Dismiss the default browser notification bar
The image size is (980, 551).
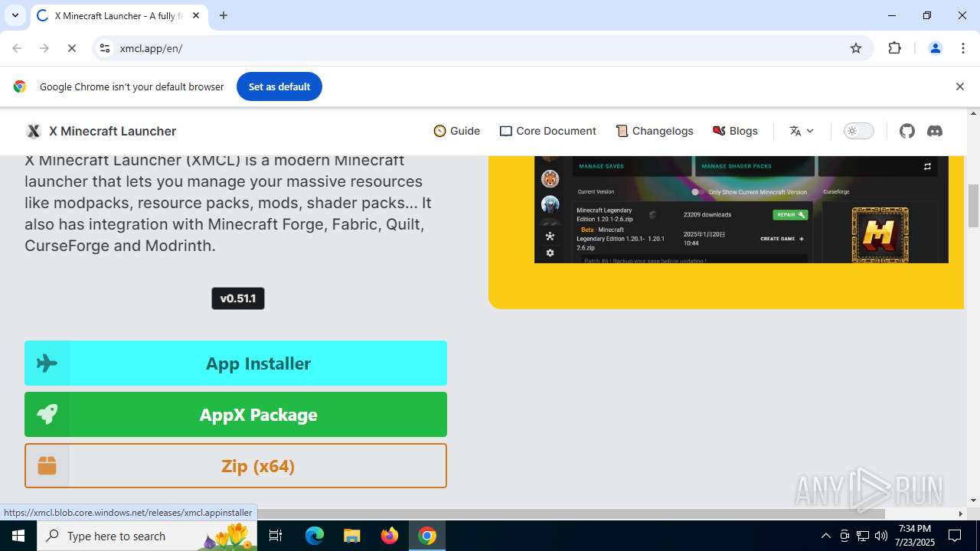coord(959,86)
